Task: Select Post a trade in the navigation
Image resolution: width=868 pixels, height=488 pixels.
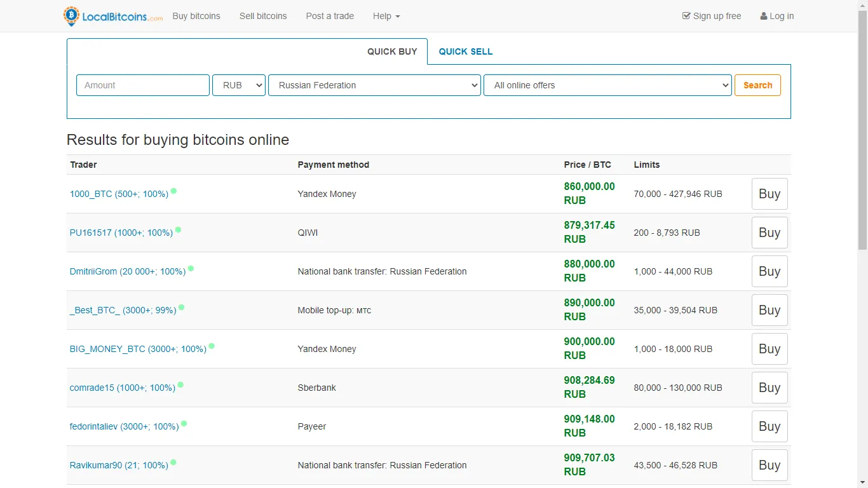Action: [x=330, y=16]
